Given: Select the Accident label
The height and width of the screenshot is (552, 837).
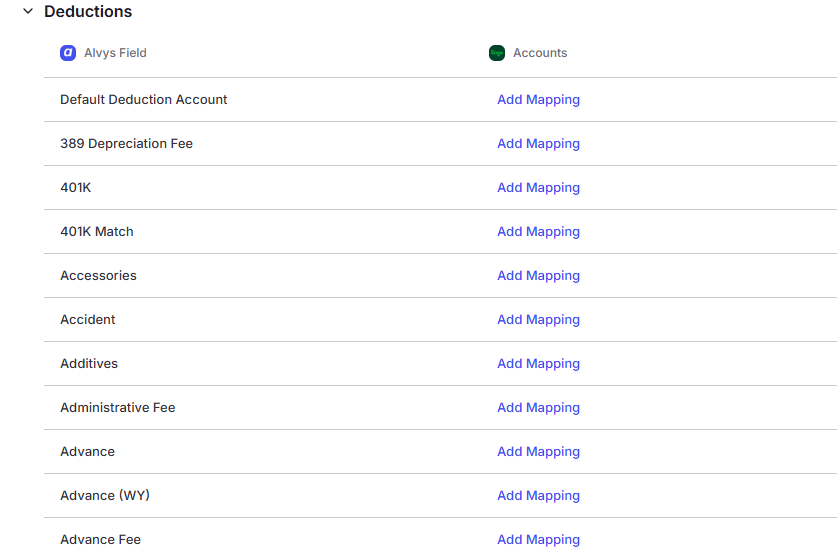Looking at the screenshot, I should 88,319.
